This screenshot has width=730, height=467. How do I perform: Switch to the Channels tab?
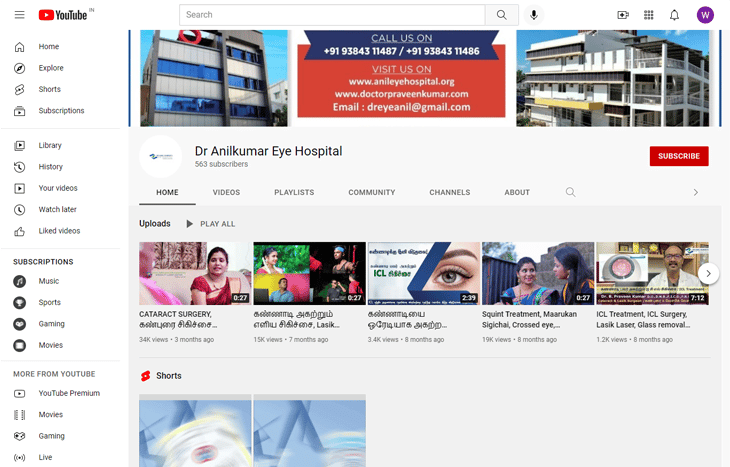tap(450, 192)
